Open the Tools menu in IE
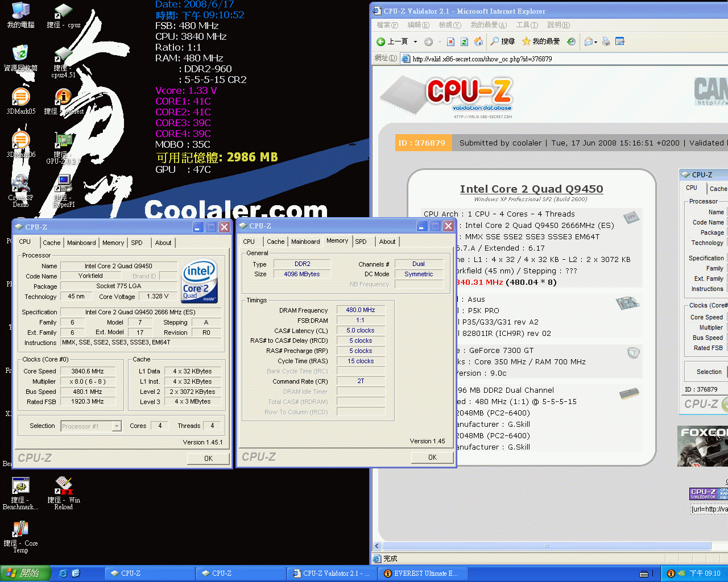This screenshot has width=728, height=582. pyautogui.click(x=527, y=25)
